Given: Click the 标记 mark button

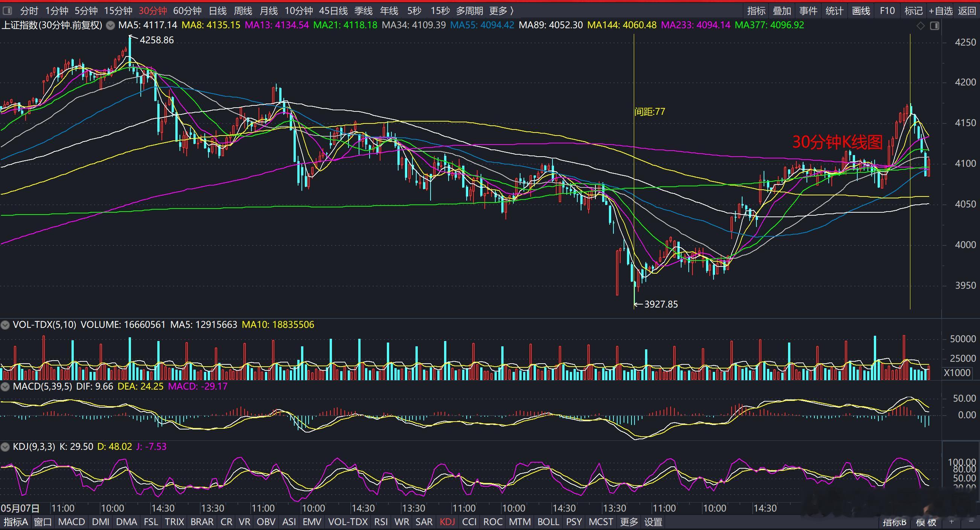Looking at the screenshot, I should click(913, 11).
